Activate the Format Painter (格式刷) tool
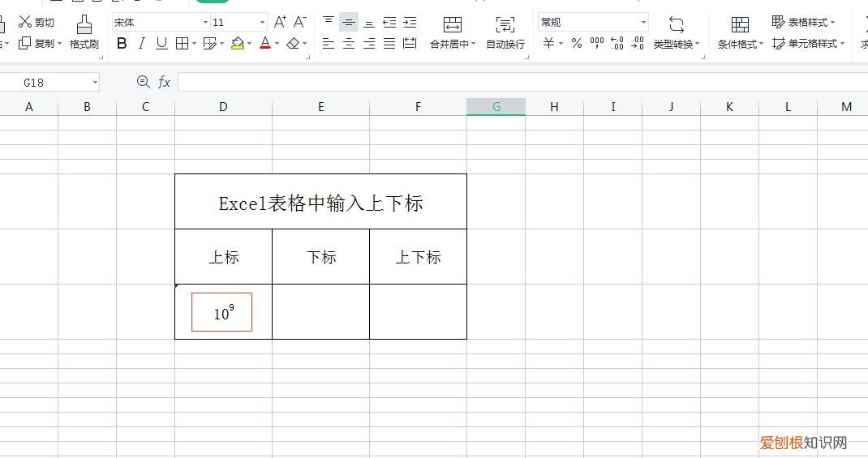Viewport: 868px width, 458px height. [84, 32]
